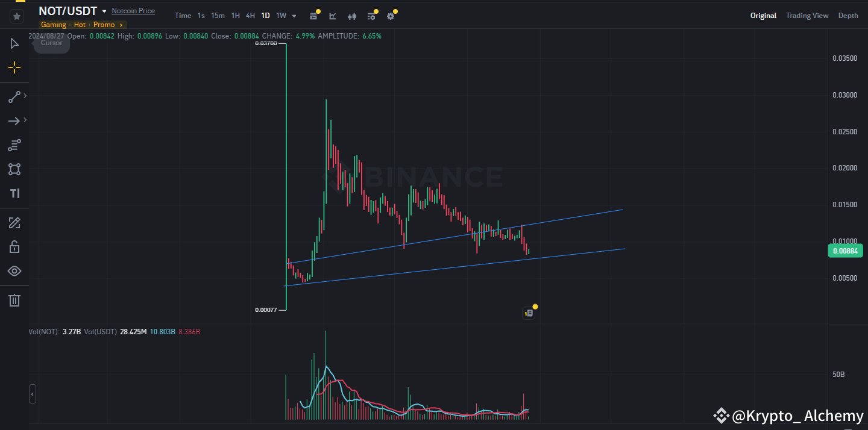Image resolution: width=868 pixels, height=430 pixels.
Task: Lock the chart drawings
Action: click(14, 246)
